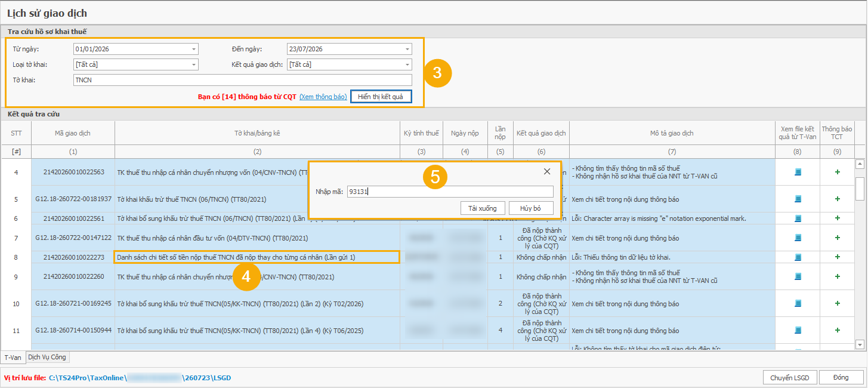The width and height of the screenshot is (868, 388).
Task: Click the results scrollbar down arrow
Action: (860, 344)
